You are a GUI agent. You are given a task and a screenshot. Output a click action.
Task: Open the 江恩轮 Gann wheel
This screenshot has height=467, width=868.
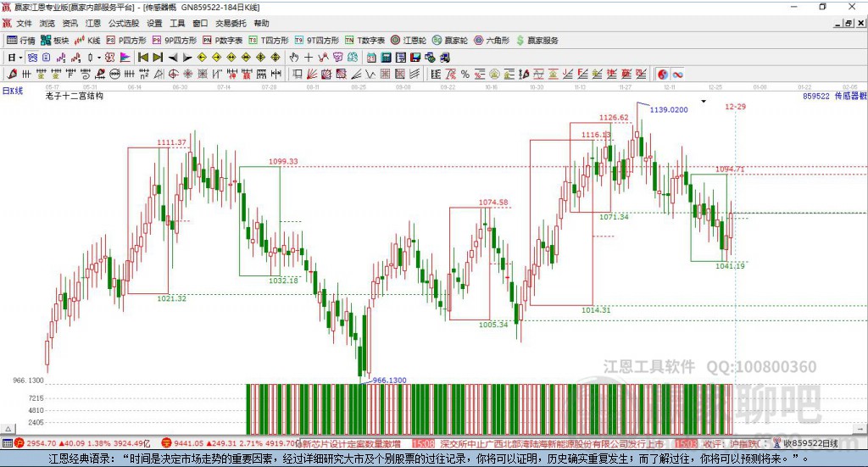[x=409, y=41]
